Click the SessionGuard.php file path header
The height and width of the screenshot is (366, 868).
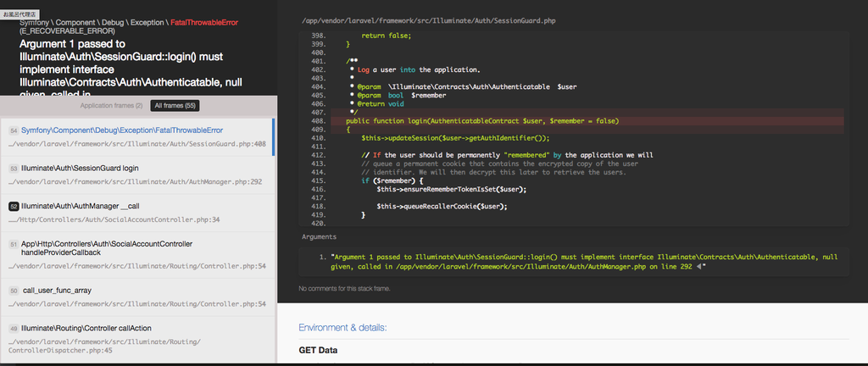point(428,20)
